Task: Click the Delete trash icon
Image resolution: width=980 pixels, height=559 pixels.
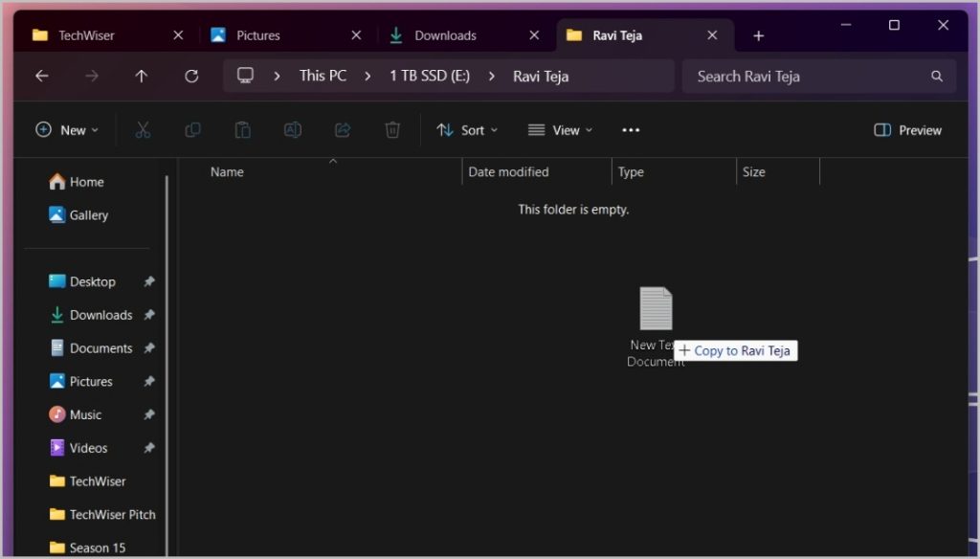Action: [x=392, y=130]
